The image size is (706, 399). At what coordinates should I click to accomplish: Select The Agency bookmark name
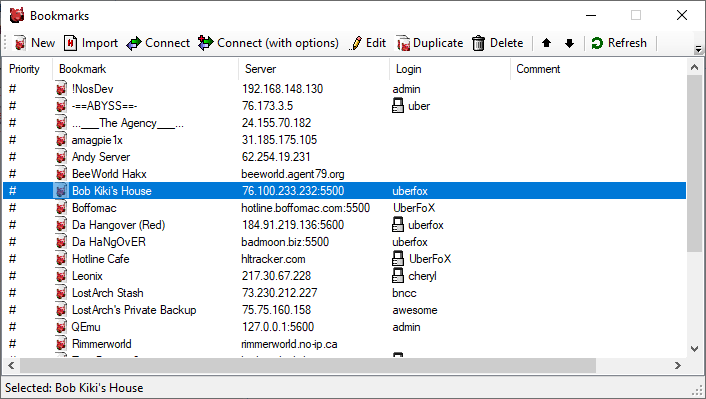click(x=128, y=123)
